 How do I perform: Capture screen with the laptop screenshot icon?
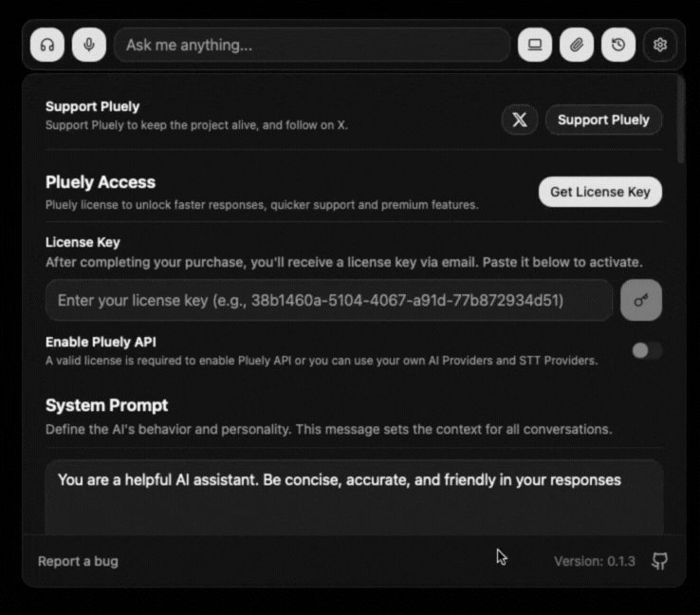pyautogui.click(x=535, y=45)
